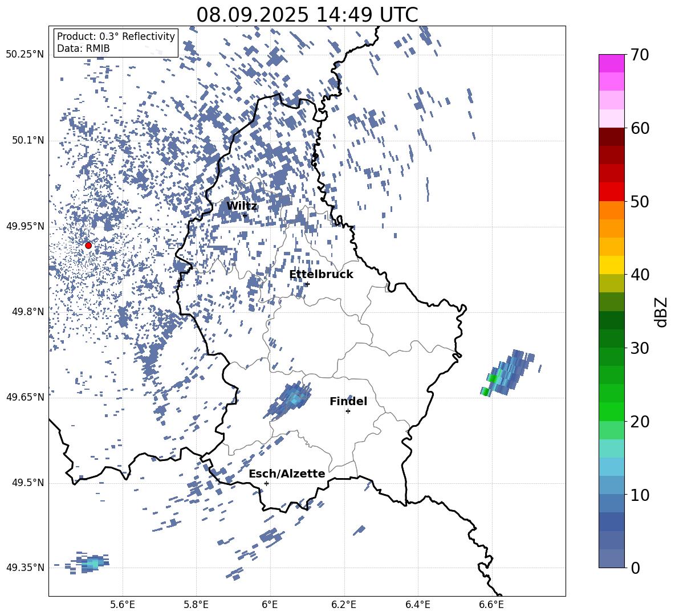Click the 6.2°E longitude label
This screenshot has height=616, width=675.
click(x=344, y=605)
